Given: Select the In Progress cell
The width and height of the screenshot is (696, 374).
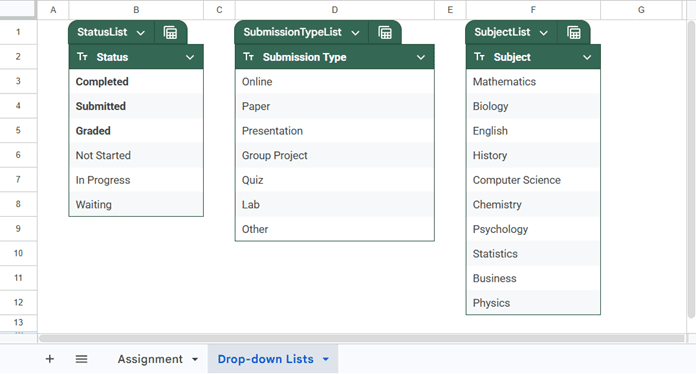Looking at the screenshot, I should [x=136, y=180].
